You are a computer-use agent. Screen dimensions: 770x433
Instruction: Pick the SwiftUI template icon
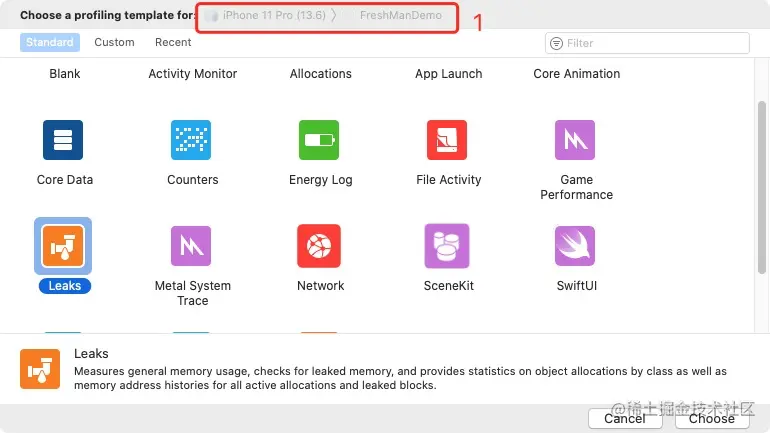click(x=575, y=246)
